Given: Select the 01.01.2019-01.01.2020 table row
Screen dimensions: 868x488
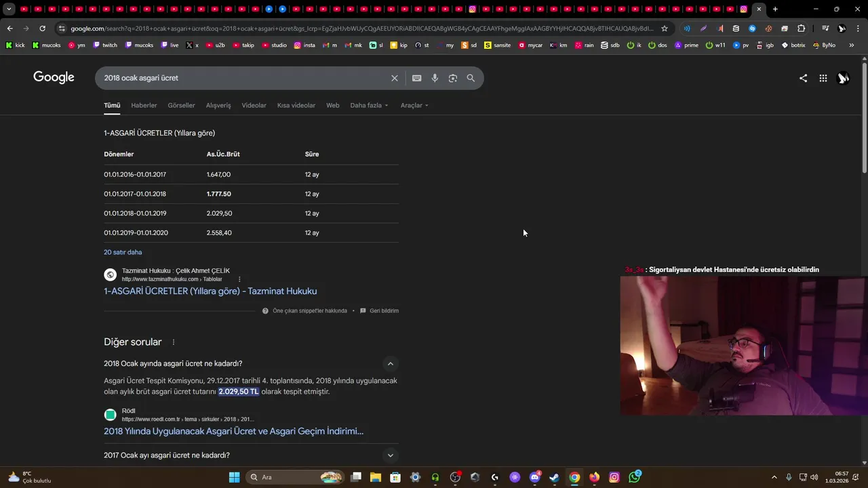Looking at the screenshot, I should (x=251, y=232).
